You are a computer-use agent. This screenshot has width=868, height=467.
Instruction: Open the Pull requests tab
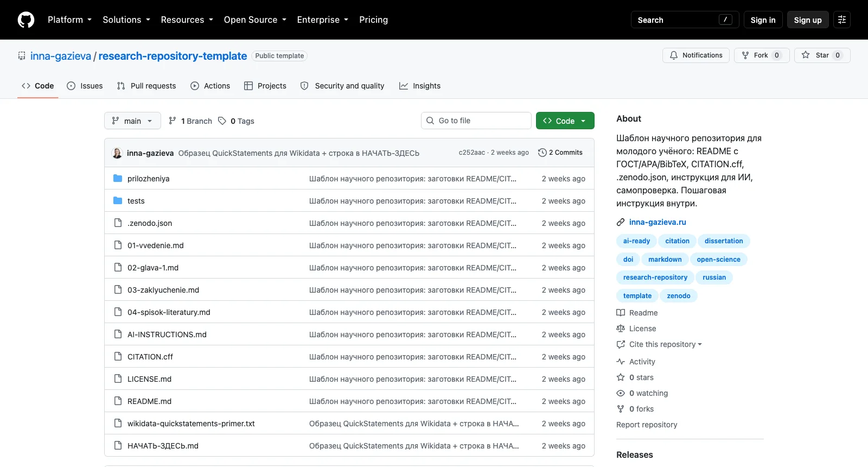coord(146,86)
